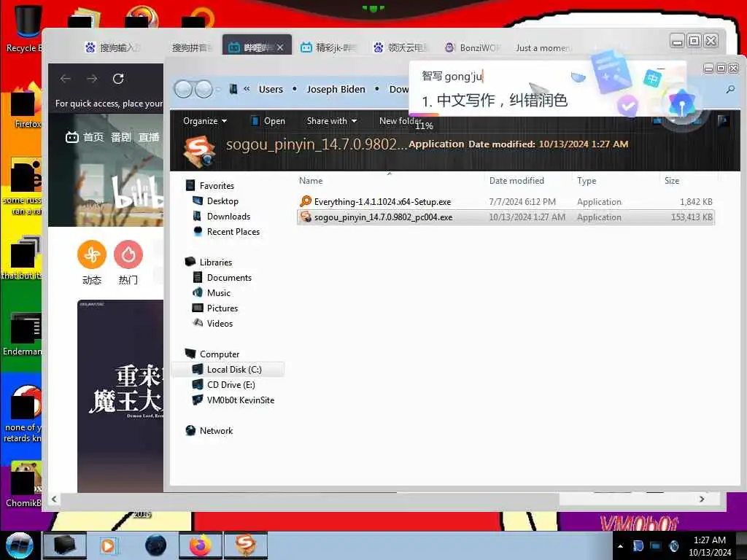The height and width of the screenshot is (560, 747).
Task: Switch to the Firefox taskbar button
Action: pyautogui.click(x=201, y=545)
